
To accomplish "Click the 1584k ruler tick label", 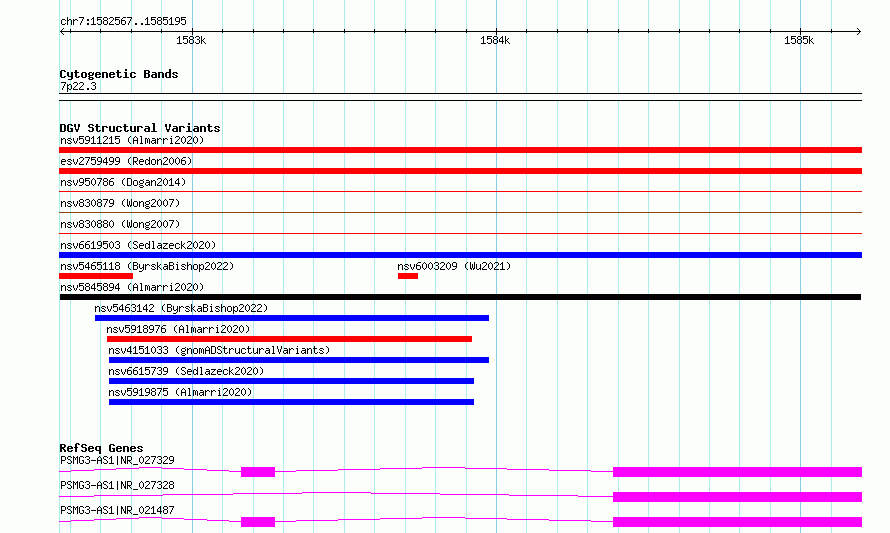I will tap(495, 40).
